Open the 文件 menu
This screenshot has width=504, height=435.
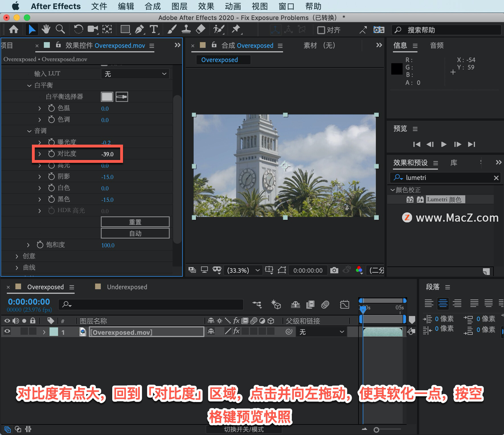pyautogui.click(x=99, y=6)
